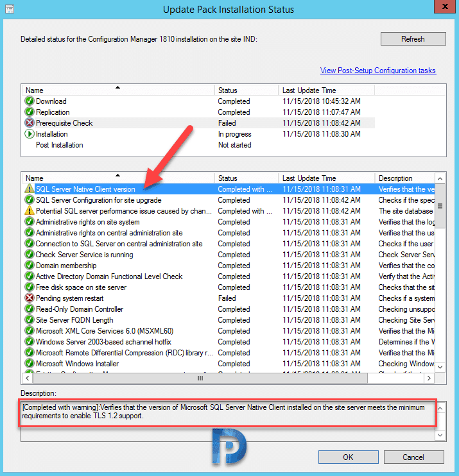The width and height of the screenshot is (459, 476).
Task: Click the in-progress arrow icon beside Installation
Action: coord(29,134)
